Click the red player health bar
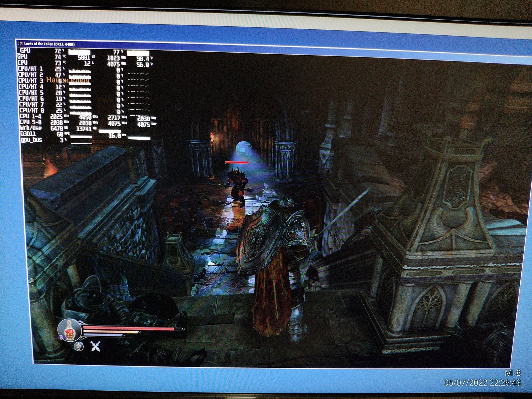The image size is (532, 399). 133,329
